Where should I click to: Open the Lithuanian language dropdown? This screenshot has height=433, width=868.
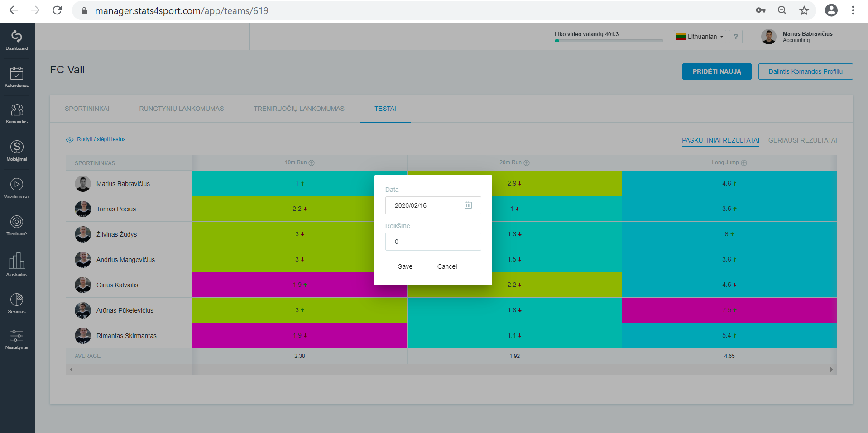pos(700,37)
